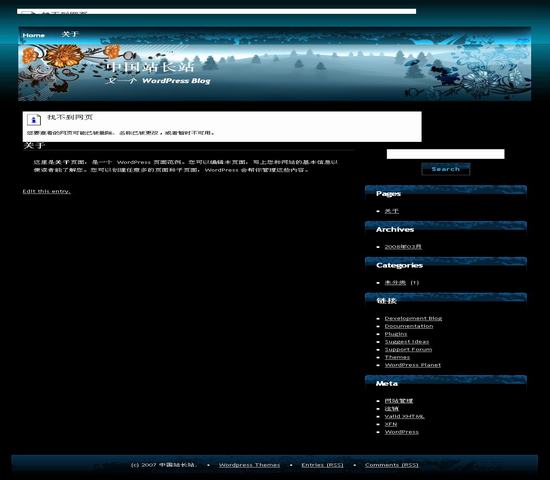This screenshot has width=550, height=480.
Task: Click the page-not-found document icon
Action: (x=34, y=120)
